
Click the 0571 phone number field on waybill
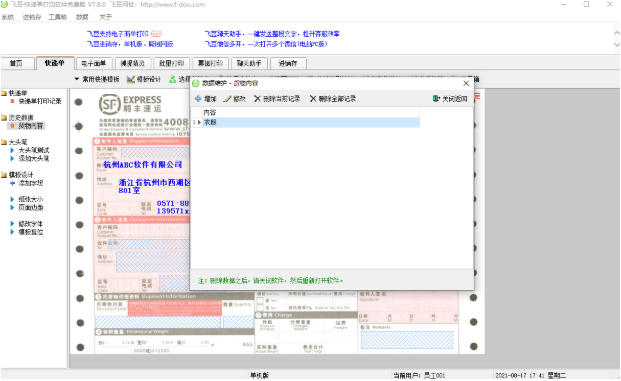point(173,203)
